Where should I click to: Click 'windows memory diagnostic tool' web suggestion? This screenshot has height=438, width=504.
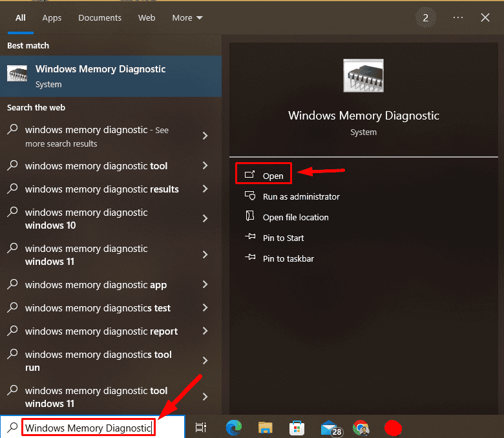pyautogui.click(x=96, y=166)
